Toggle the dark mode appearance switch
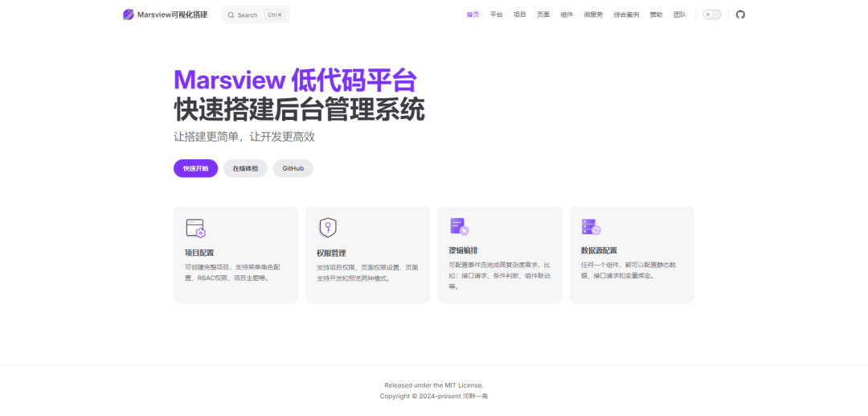Image resolution: width=868 pixels, height=416 pixels. pos(711,14)
